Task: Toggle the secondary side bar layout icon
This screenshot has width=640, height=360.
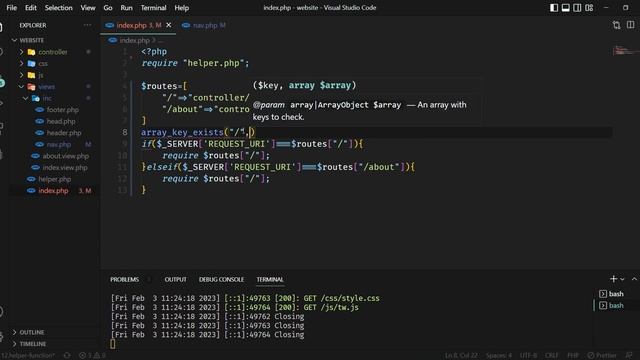Action: [577, 8]
